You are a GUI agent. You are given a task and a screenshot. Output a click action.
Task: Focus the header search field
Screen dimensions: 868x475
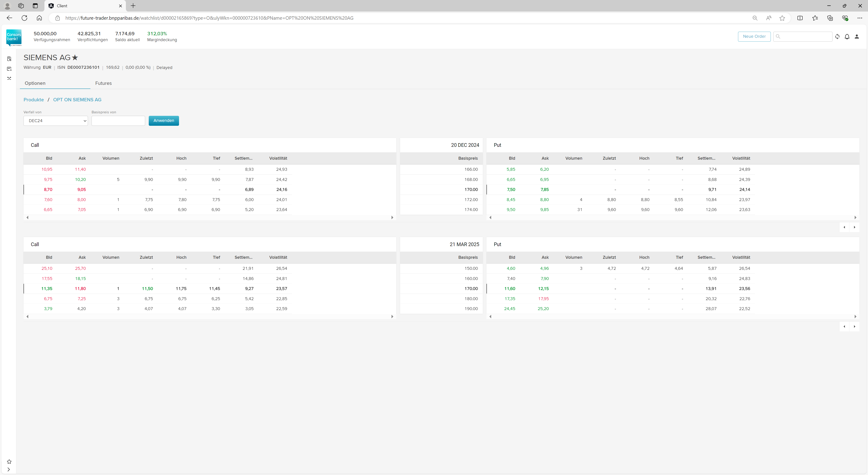click(x=803, y=36)
